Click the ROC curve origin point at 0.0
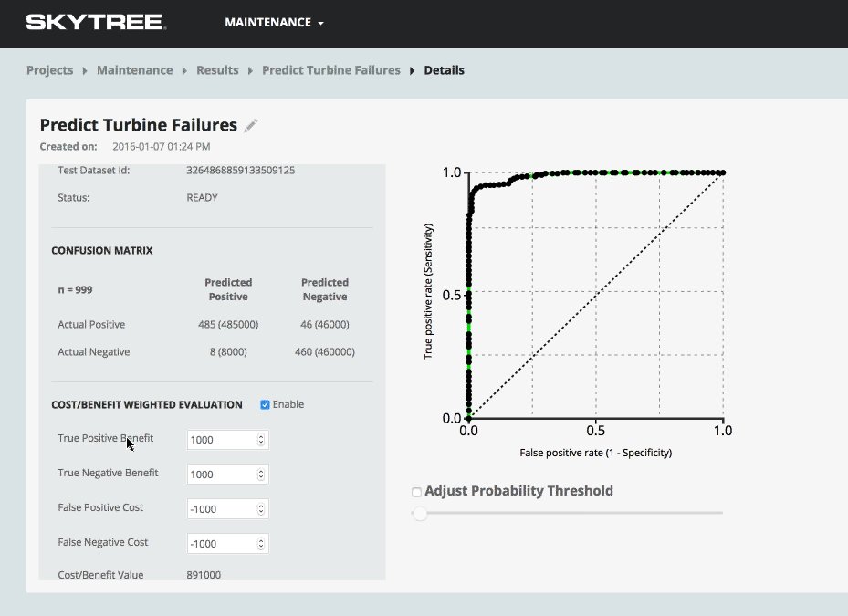This screenshot has height=616, width=848. point(469,418)
